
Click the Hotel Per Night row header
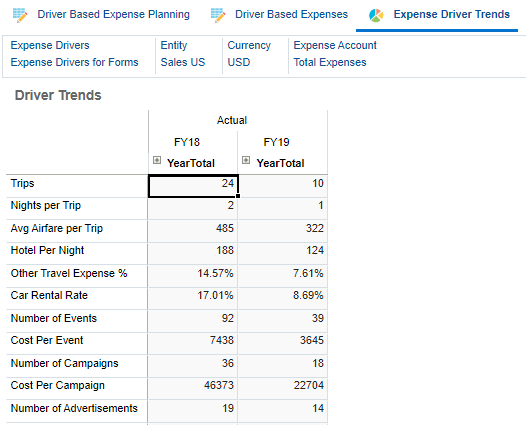coord(77,253)
